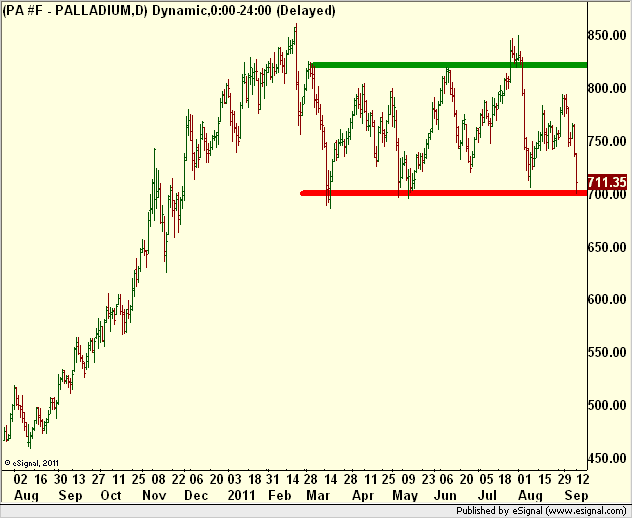
Task: Click the 750.00 price axis label
Action: pos(607,141)
